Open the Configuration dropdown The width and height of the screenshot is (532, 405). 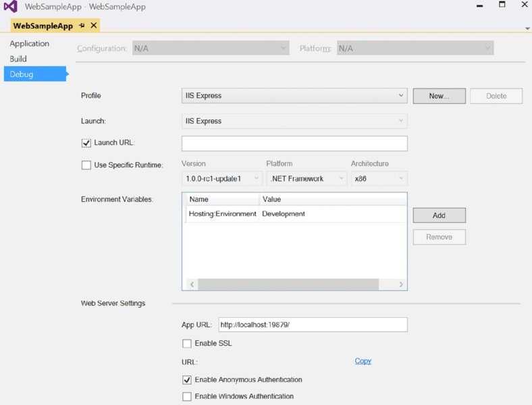[x=211, y=48]
